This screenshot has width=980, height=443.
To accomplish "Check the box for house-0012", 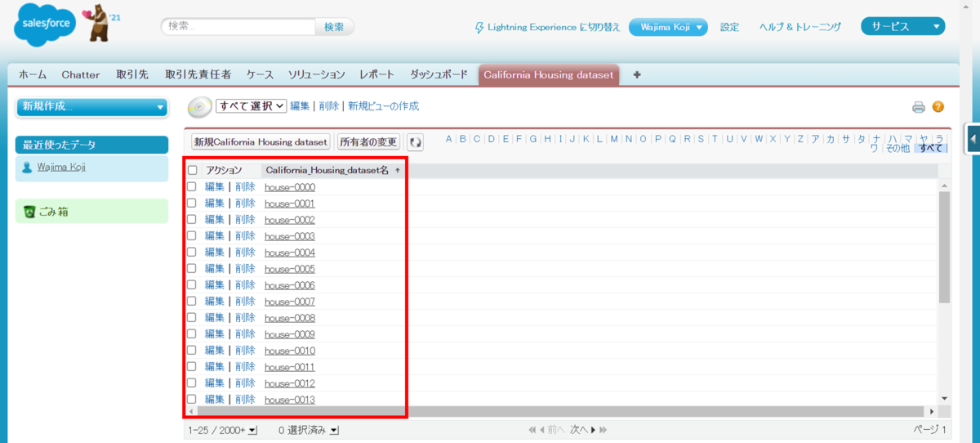I will (192, 383).
